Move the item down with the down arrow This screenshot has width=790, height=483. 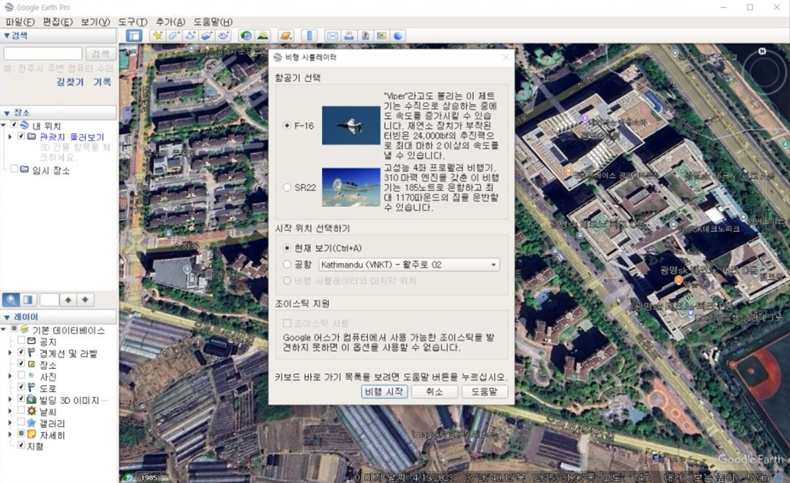(85, 300)
